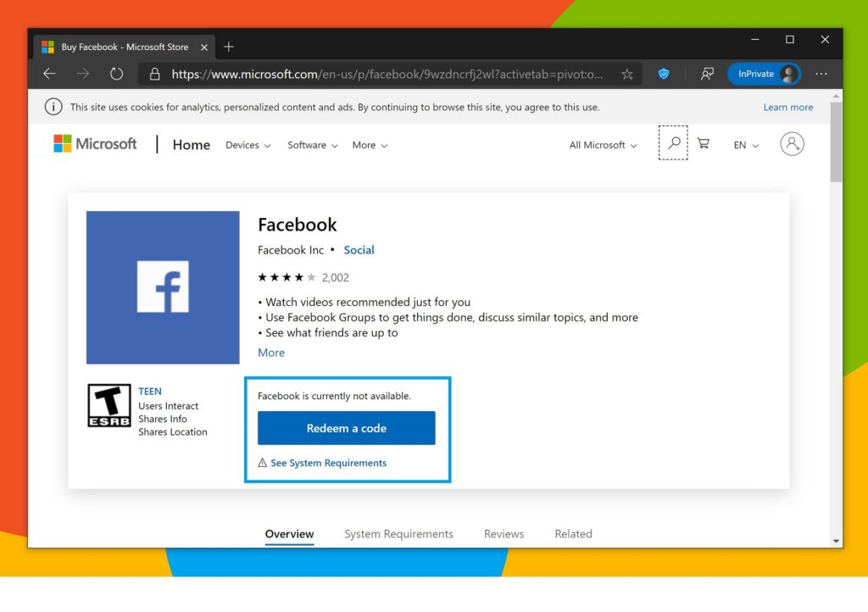
Task: Minimize the browser window
Action: point(755,40)
